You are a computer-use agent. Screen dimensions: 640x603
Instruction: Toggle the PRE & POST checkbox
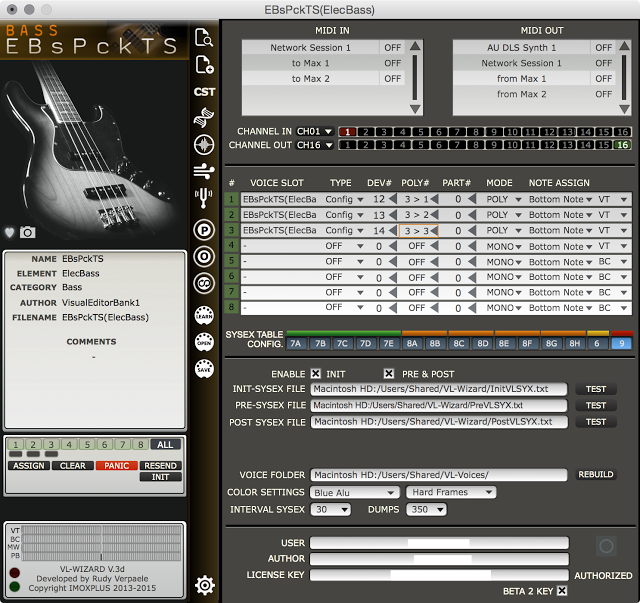click(x=389, y=373)
